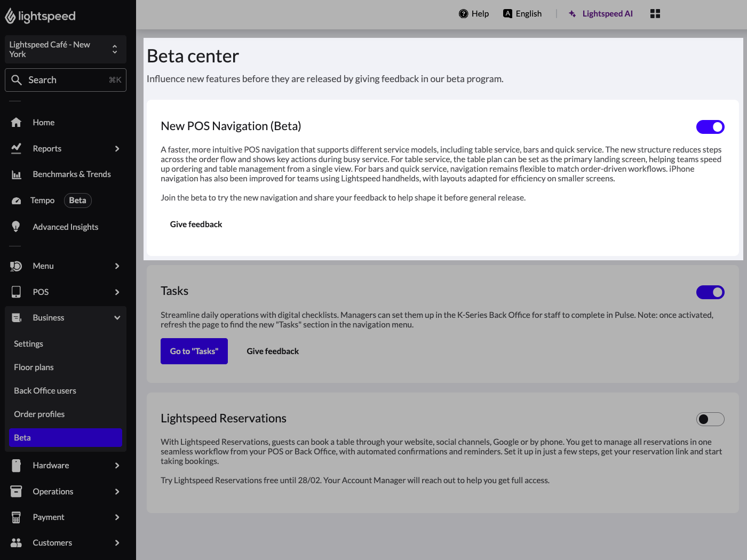747x560 pixels.
Task: Select the Benchmarks & Trends chart icon
Action: tap(16, 174)
